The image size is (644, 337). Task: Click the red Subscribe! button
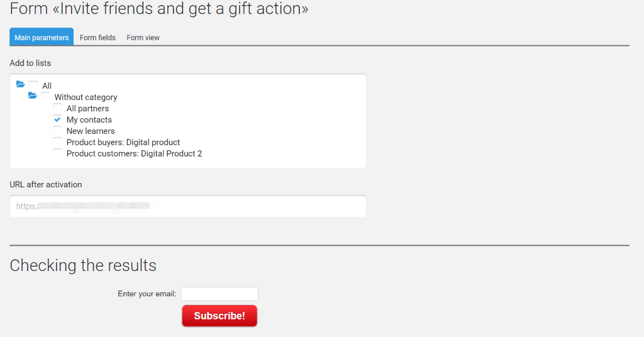coord(219,316)
